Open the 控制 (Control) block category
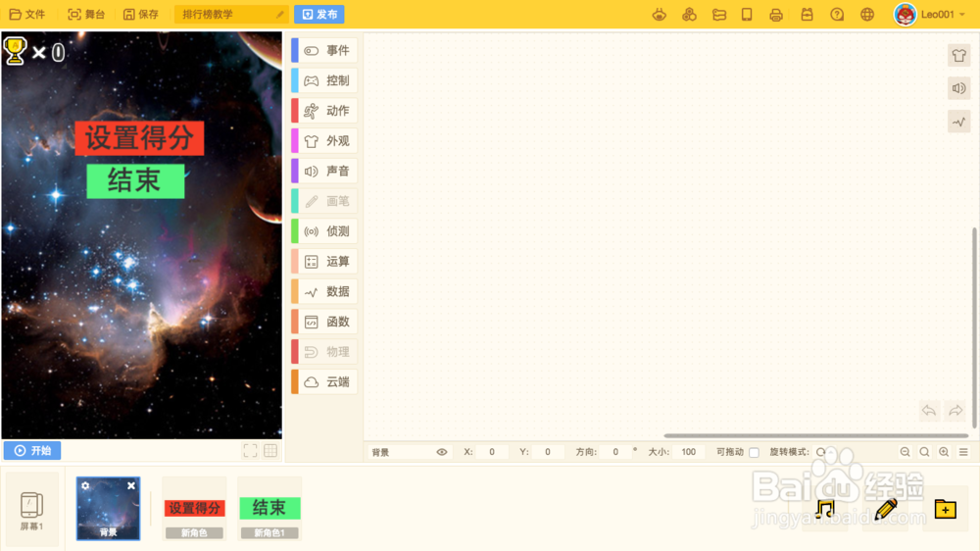 [x=324, y=80]
